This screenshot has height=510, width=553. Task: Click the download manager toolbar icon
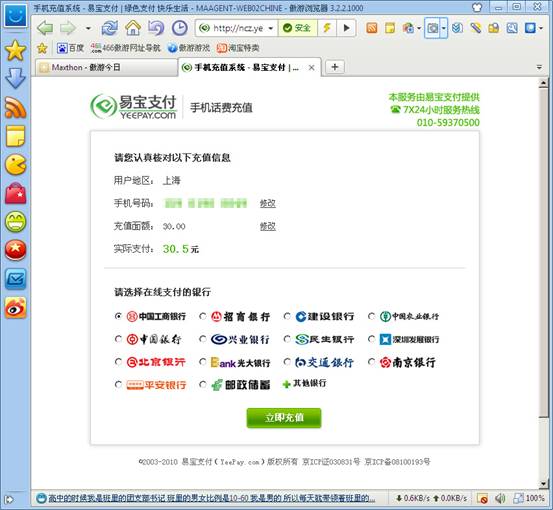[x=457, y=28]
